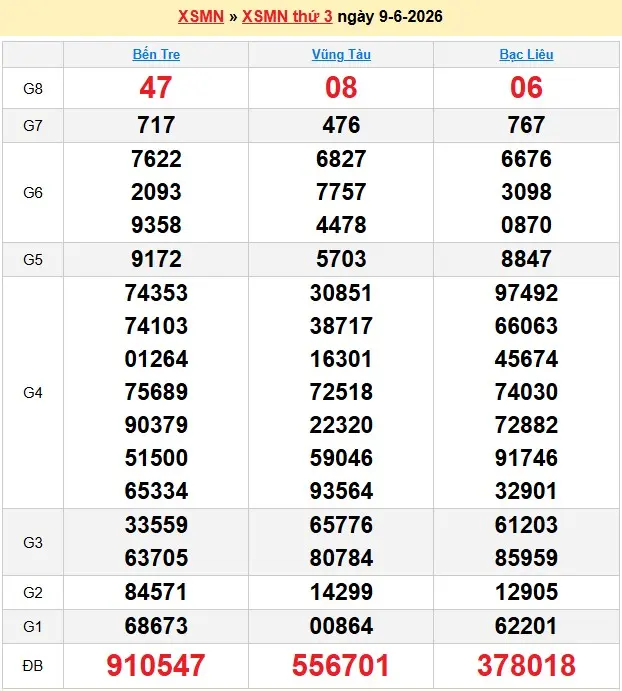Click G6 number 4478
Screen dimensions: 622x691
pyautogui.click(x=341, y=225)
